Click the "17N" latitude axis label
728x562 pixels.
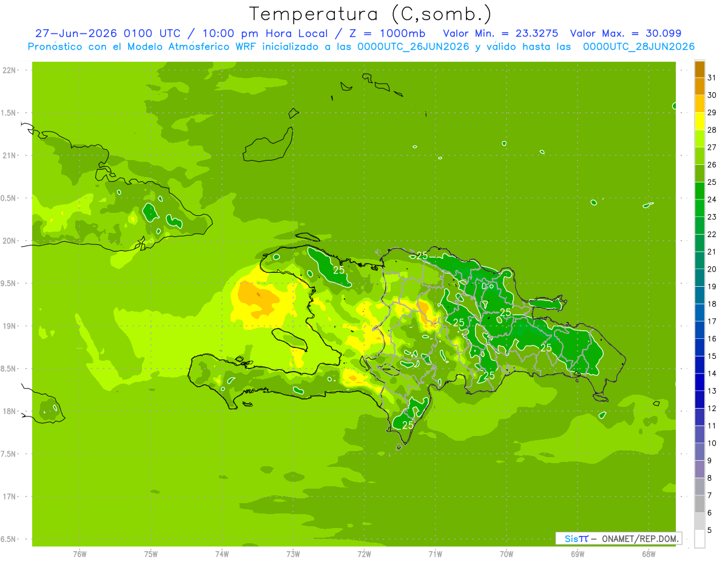pos(9,497)
